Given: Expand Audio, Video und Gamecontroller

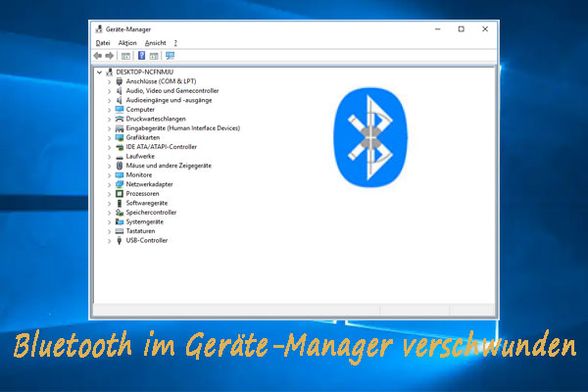Looking at the screenshot, I should [109, 91].
